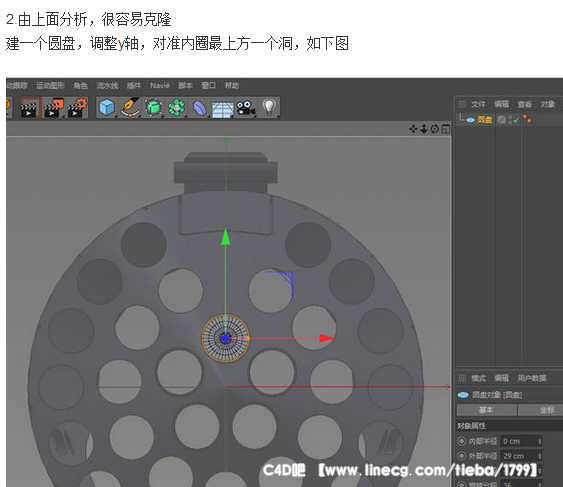This screenshot has height=487, width=563.
Task: Toggle the editor/render visibility dots for 圆盘
Action: point(511,120)
